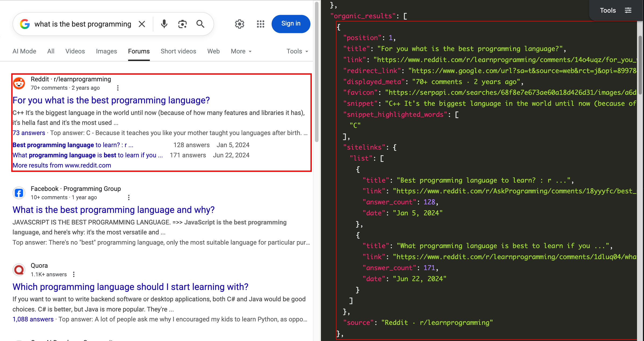Start voice search with microphone icon
This screenshot has width=644, height=341.
164,24
